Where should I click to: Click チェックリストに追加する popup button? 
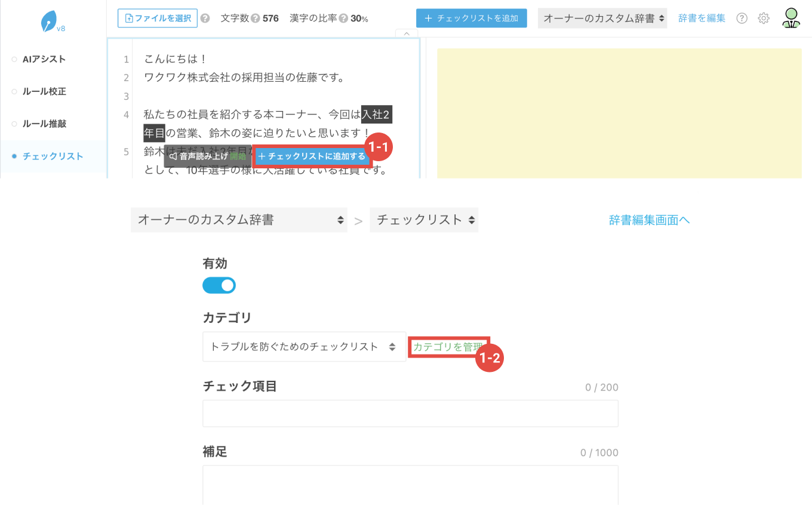pyautogui.click(x=312, y=156)
